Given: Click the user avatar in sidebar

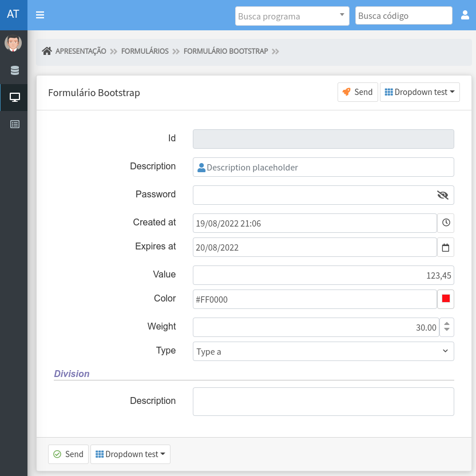Looking at the screenshot, I should point(13,43).
